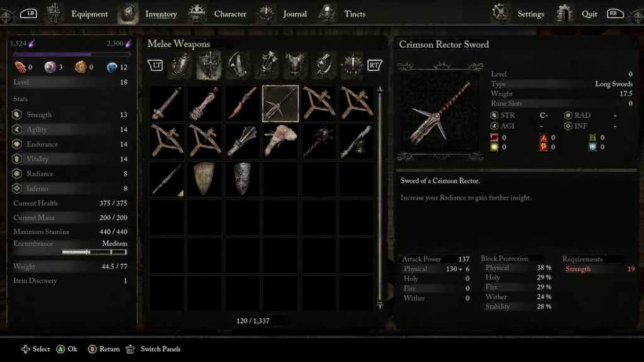Viewport: 644px width, 362px height.
Task: Select the armor chestpiece category icon
Action: pyautogui.click(x=295, y=65)
